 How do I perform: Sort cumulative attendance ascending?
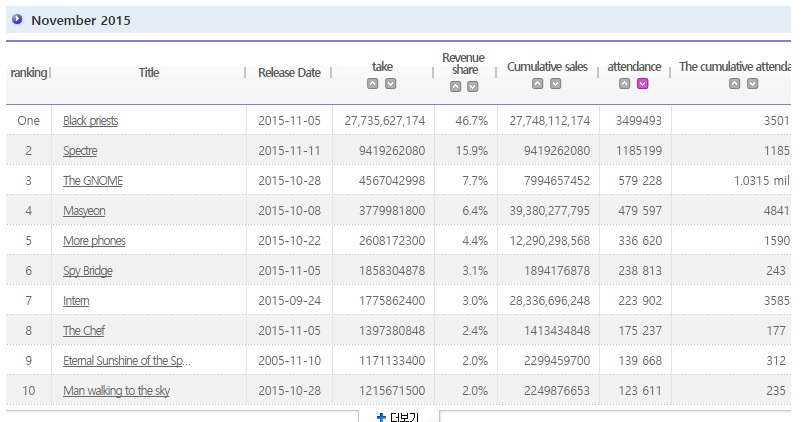click(x=734, y=84)
